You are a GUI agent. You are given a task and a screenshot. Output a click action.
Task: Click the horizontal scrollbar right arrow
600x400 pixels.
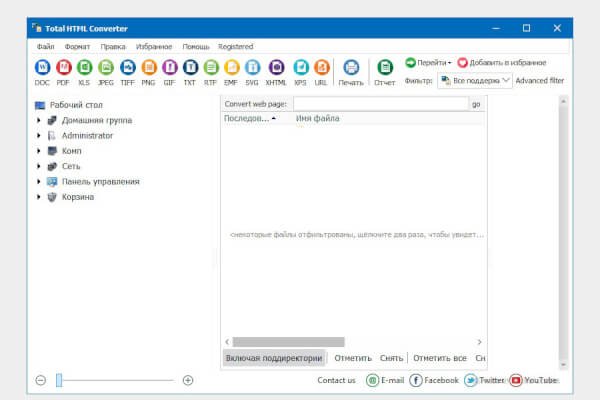479,341
